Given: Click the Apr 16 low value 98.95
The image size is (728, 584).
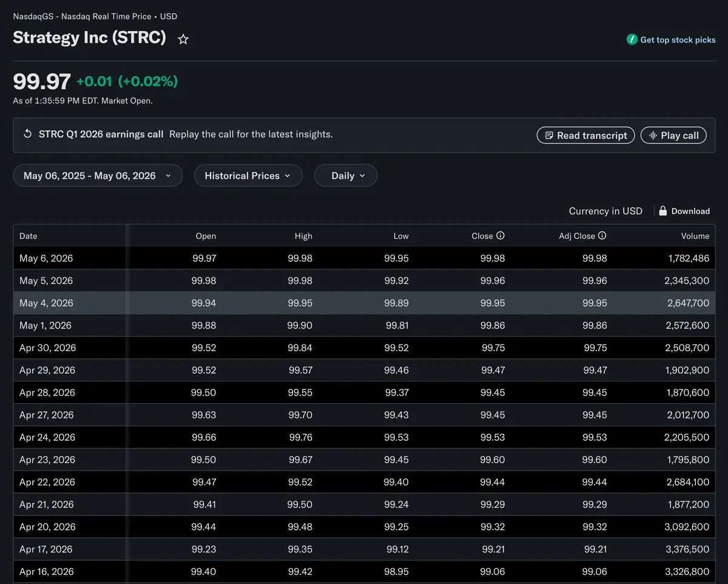Looking at the screenshot, I should (397, 572).
